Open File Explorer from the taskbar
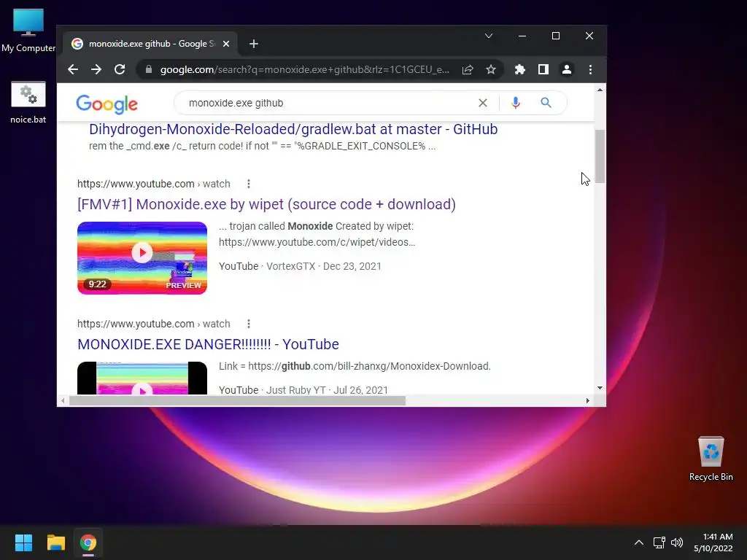 point(55,542)
